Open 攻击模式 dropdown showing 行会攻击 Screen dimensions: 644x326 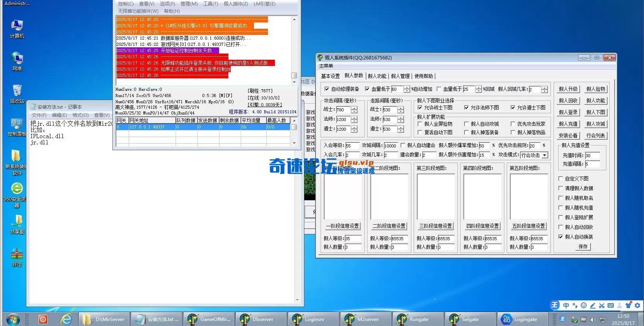pos(545,155)
